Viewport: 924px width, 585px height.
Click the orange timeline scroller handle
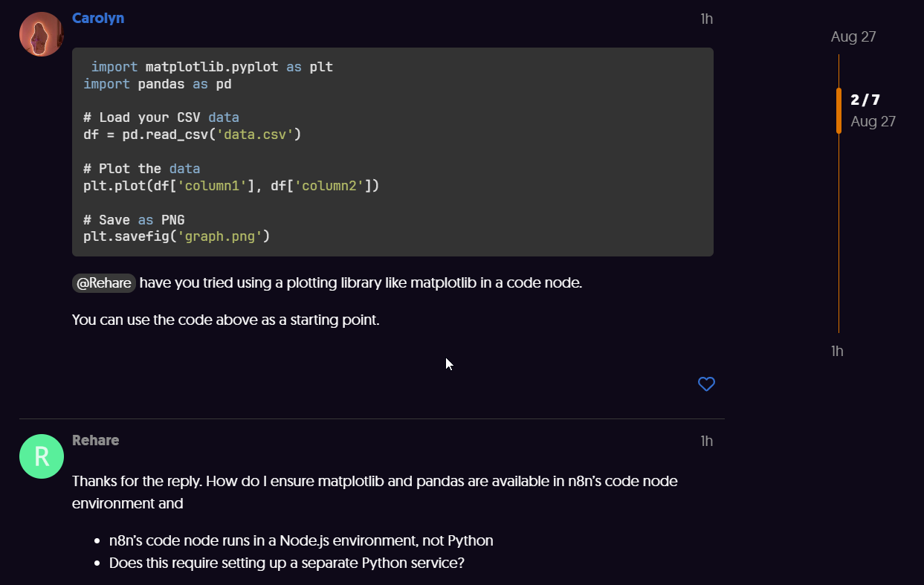(839, 111)
